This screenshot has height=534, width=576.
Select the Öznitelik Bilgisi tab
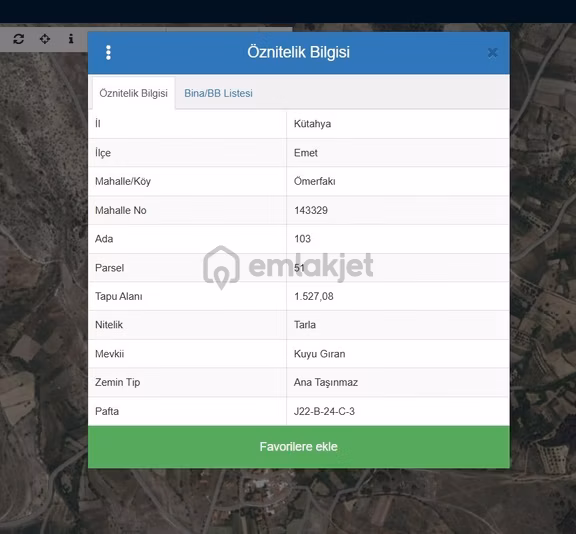(x=133, y=93)
